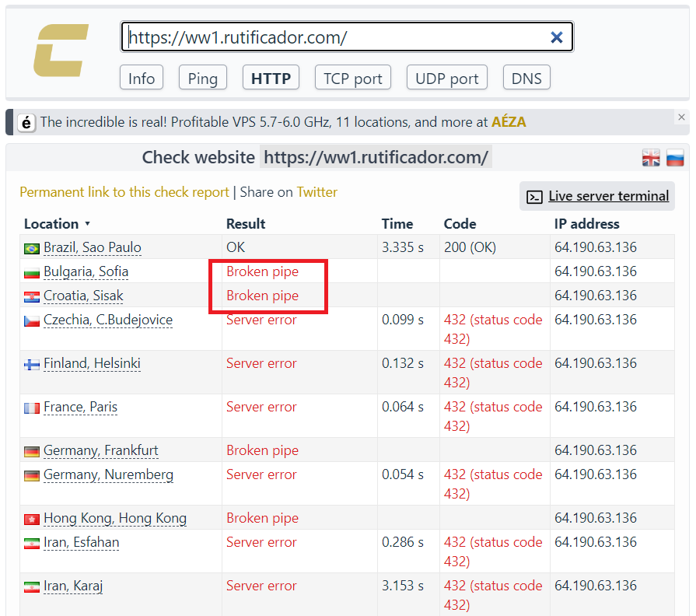Click Czechia flag icon
This screenshot has height=616, width=696.
pos(32,321)
